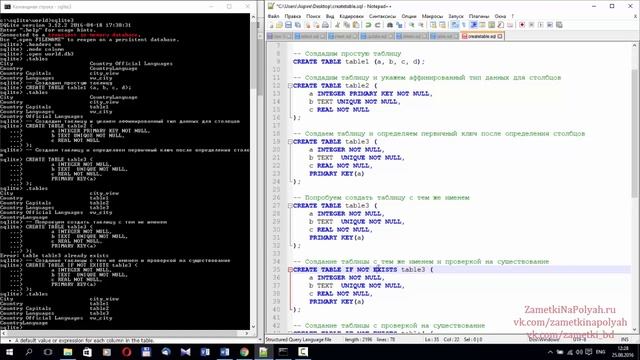The image size is (640, 360).
Task: Open Windows taskbar search
Action: pyautogui.click(x=29, y=352)
